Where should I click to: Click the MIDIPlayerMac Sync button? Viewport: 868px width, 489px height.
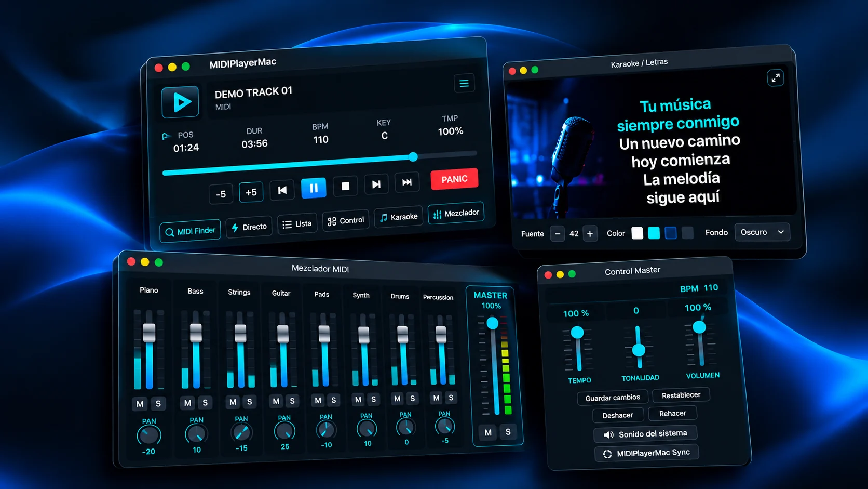coord(647,453)
